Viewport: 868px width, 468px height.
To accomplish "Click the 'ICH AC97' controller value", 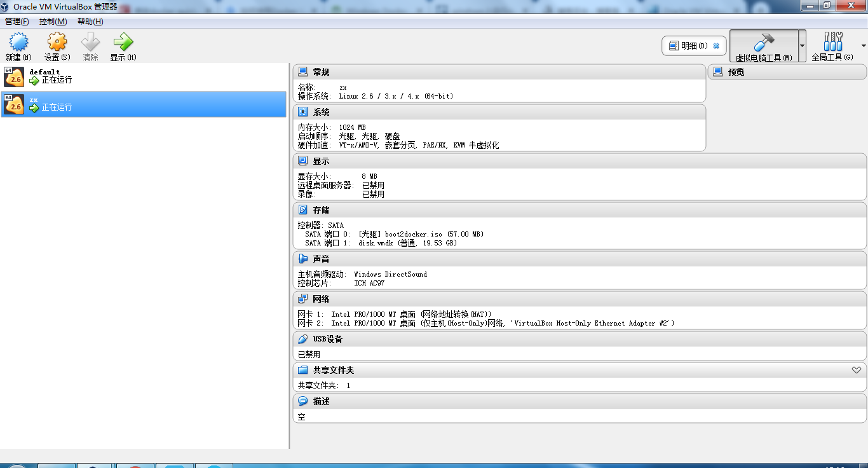I will pyautogui.click(x=369, y=283).
